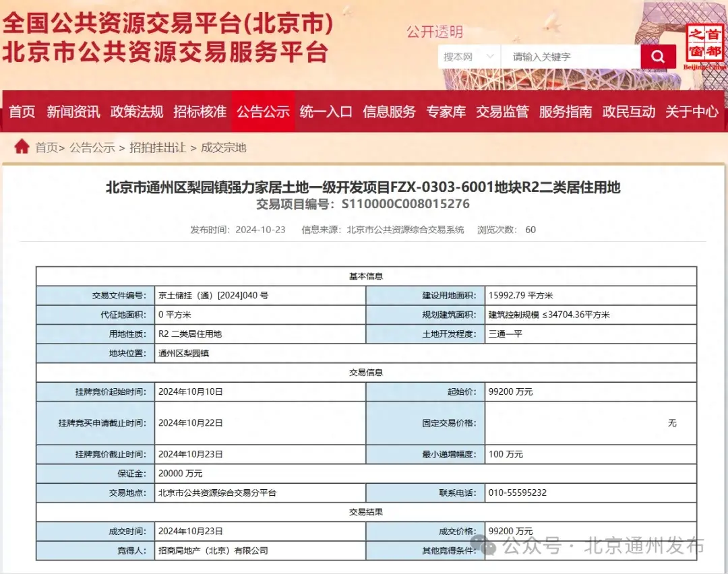Click the 首都之窗 logo

(x=705, y=46)
